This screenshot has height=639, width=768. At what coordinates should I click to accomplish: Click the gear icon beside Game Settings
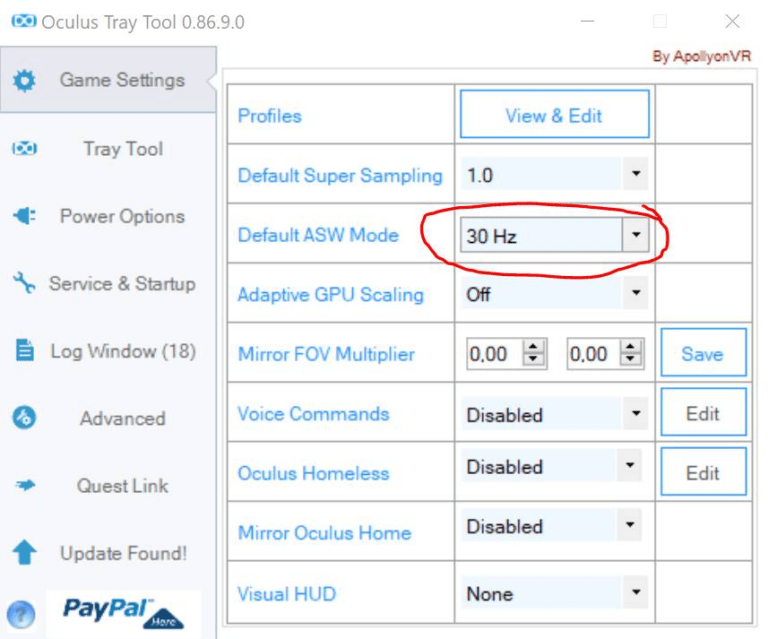tap(24, 81)
